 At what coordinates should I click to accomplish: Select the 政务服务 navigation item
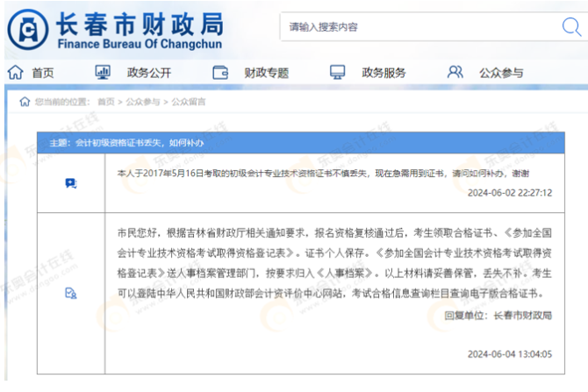(x=384, y=73)
